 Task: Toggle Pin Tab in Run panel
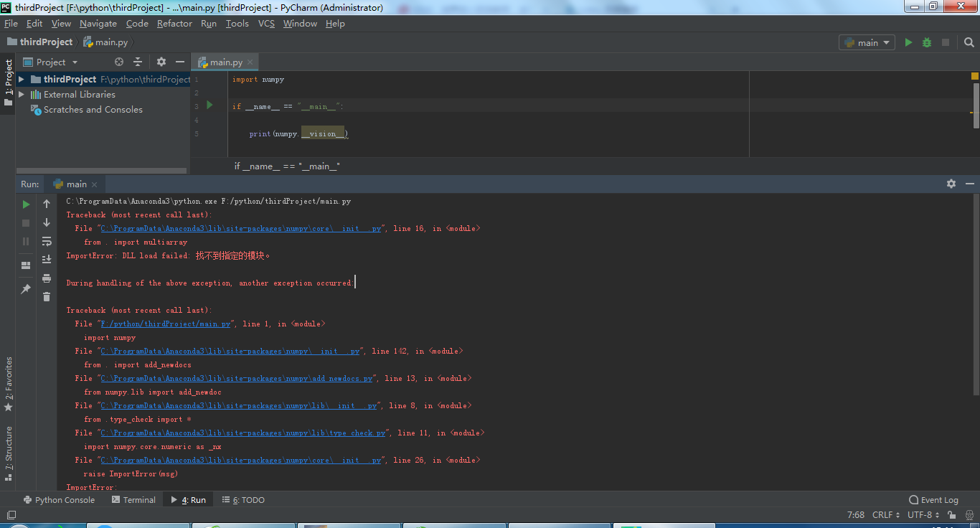pos(26,288)
